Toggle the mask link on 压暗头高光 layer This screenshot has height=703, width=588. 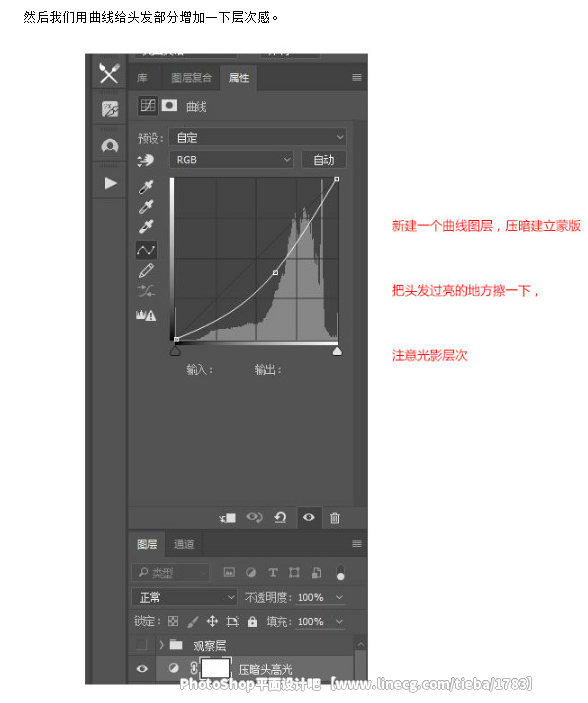click(x=194, y=668)
